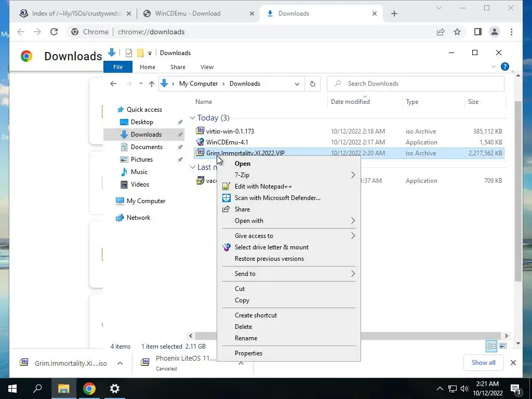Expand Grim.Immortality download options arrow
The height and width of the screenshot is (399, 532).
(x=120, y=363)
